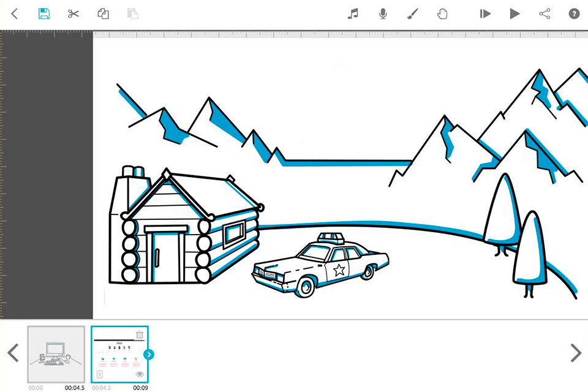This screenshot has height=392, width=588.
Task: Cut the selected element with the scissors
Action: pyautogui.click(x=73, y=13)
